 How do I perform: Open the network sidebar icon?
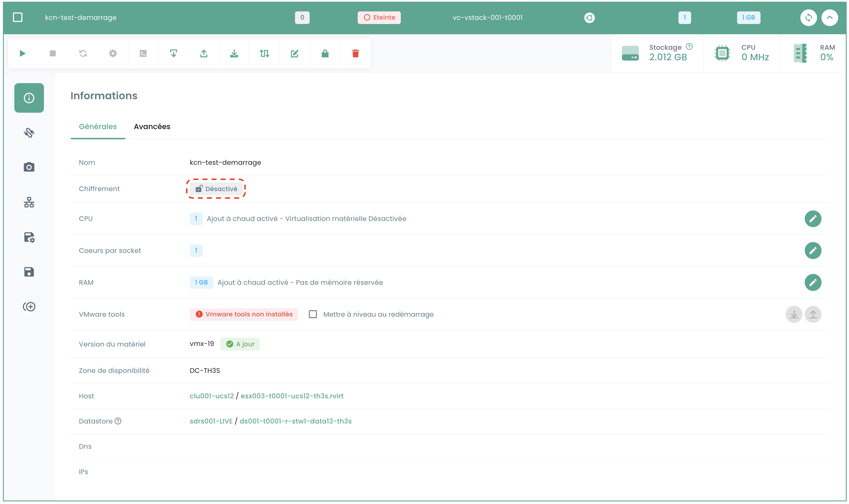[x=29, y=203]
